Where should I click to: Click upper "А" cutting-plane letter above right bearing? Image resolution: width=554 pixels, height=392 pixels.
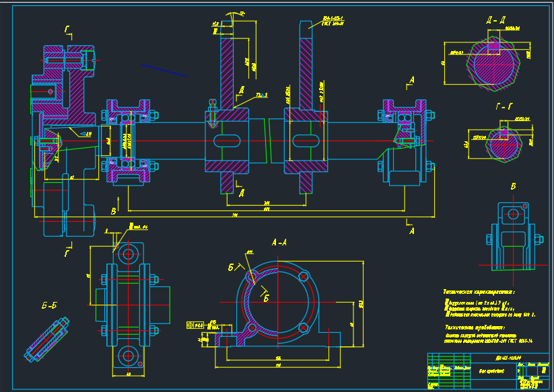pos(411,80)
